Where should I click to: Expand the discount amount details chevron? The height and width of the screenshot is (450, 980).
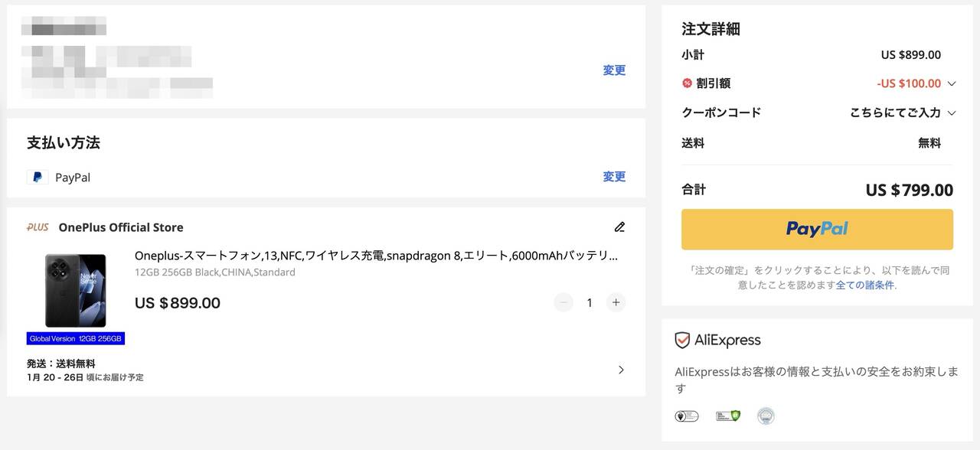point(952,83)
